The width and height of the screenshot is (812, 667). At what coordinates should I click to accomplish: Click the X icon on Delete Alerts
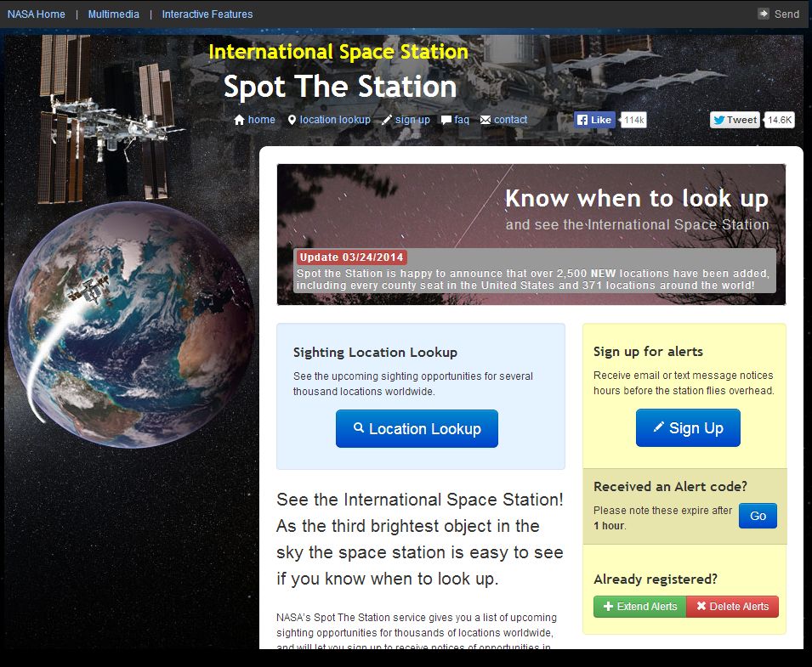[701, 606]
